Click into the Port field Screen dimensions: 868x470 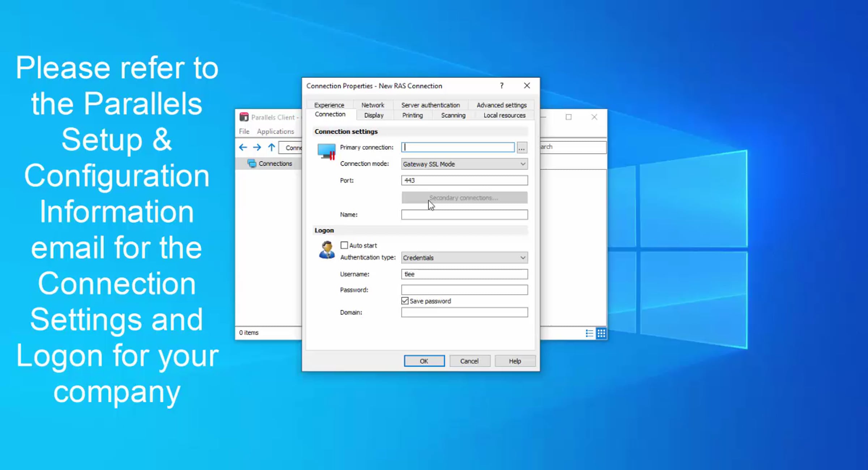[464, 180]
